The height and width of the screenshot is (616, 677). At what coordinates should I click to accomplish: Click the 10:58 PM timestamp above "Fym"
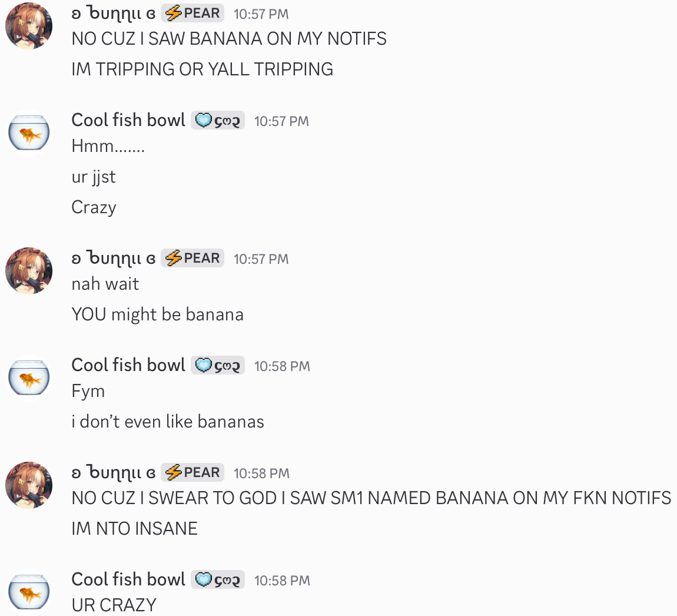pyautogui.click(x=282, y=366)
